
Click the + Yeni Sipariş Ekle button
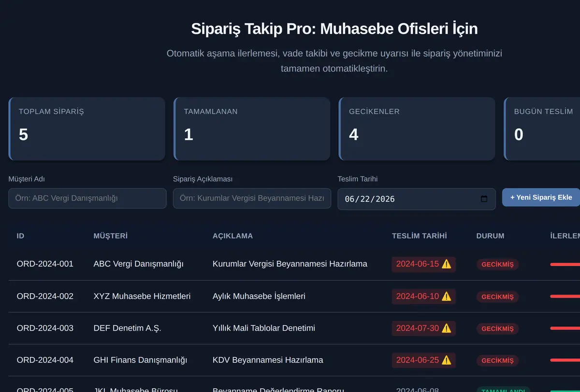tap(541, 197)
